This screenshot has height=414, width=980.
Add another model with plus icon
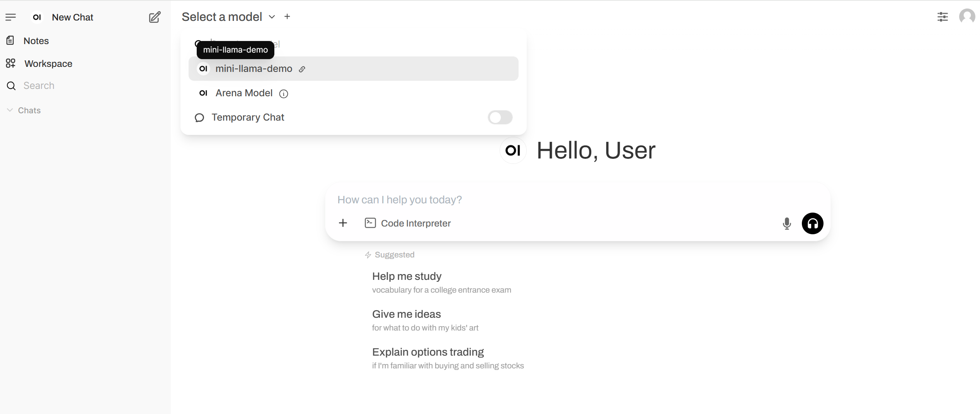pos(287,17)
